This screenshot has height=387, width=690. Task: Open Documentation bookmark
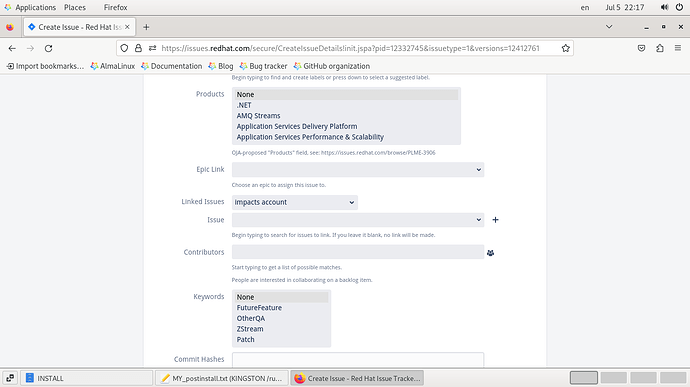click(x=172, y=66)
